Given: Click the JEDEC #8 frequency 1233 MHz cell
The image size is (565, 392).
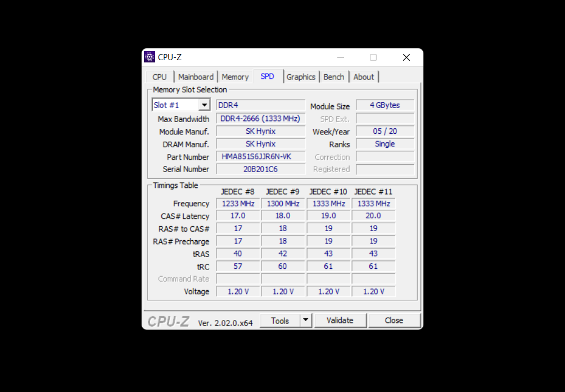Looking at the screenshot, I should pos(238,204).
